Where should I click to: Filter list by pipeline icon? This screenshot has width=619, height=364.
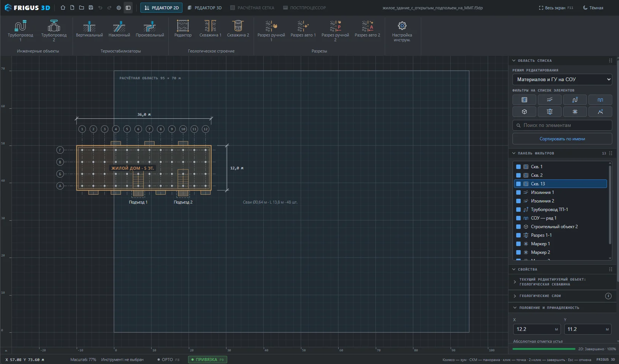tap(575, 100)
